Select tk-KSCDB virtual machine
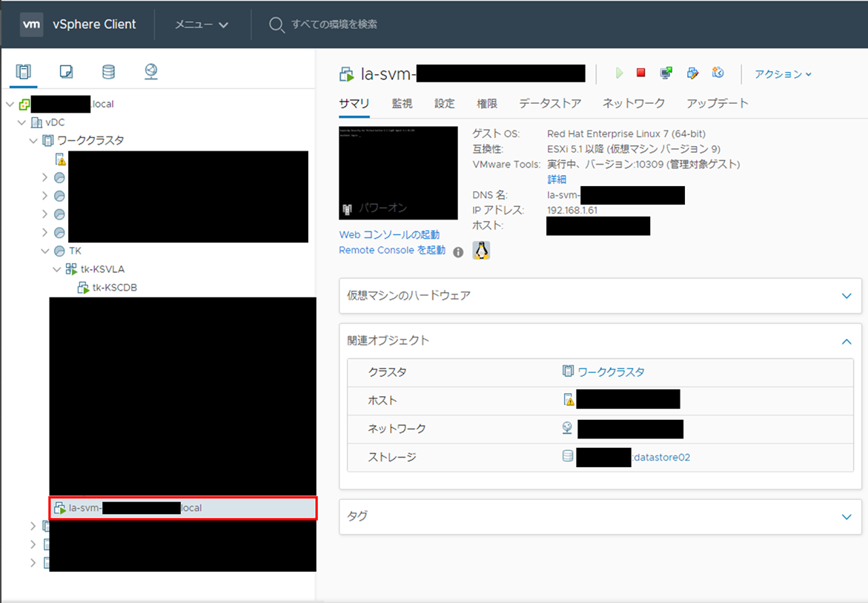Image resolution: width=868 pixels, height=603 pixels. click(115, 287)
